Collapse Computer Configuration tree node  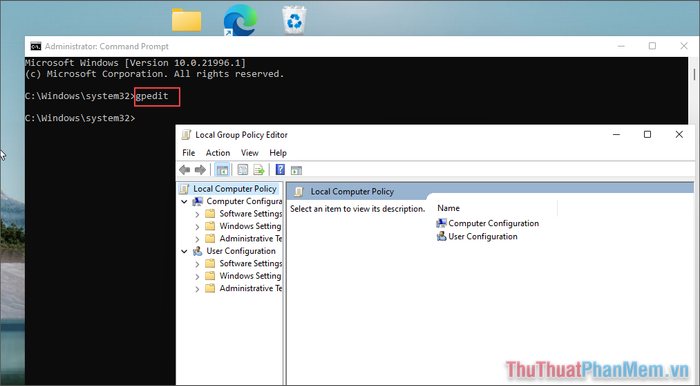click(x=184, y=202)
